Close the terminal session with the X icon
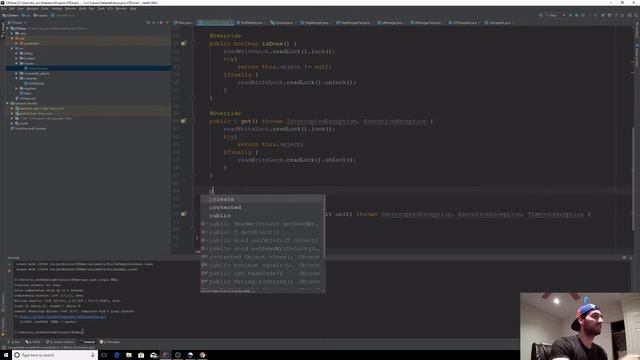This screenshot has height=360, width=640. click(x=10, y=270)
